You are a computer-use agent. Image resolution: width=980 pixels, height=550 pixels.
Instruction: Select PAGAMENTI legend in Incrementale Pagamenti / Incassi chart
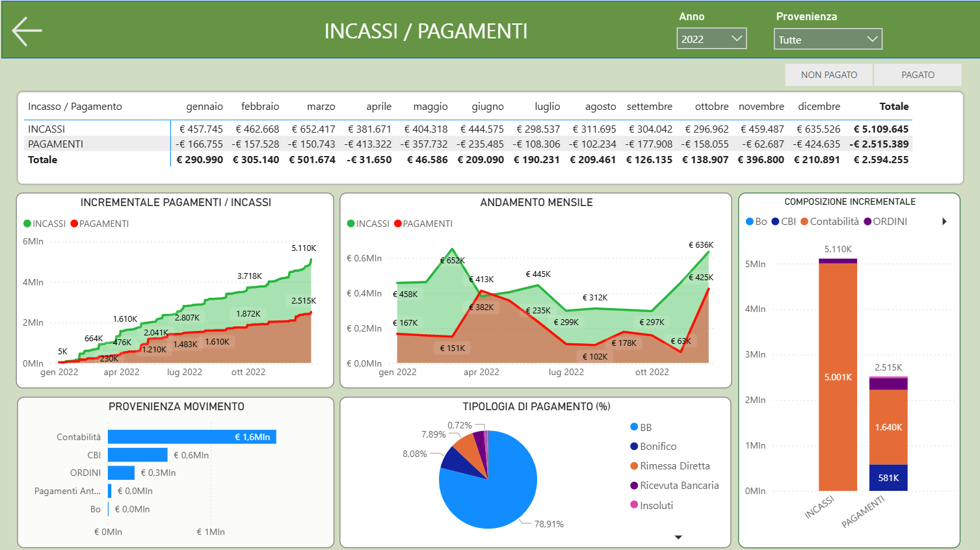pyautogui.click(x=99, y=224)
